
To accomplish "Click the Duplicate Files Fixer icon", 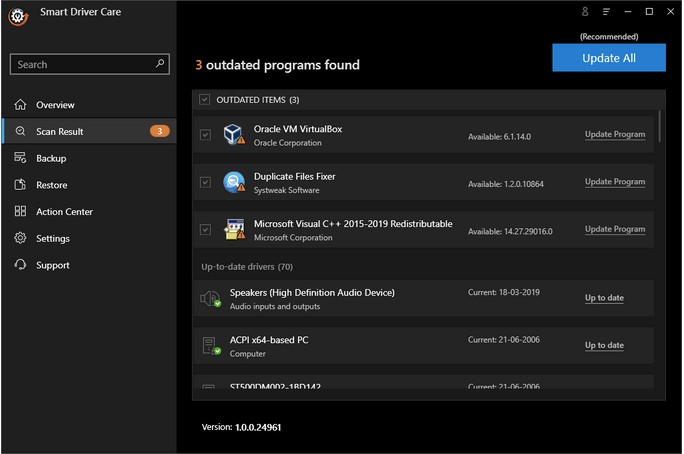I will point(234,182).
